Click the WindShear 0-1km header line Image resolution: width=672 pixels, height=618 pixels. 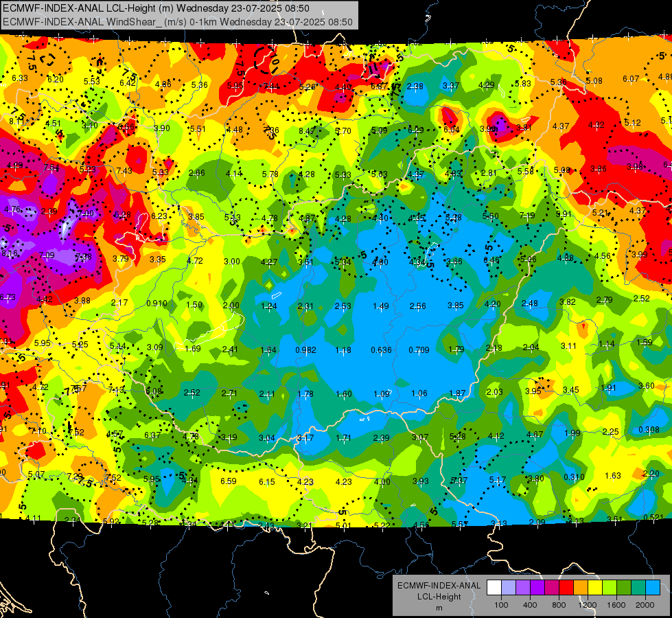[177, 22]
